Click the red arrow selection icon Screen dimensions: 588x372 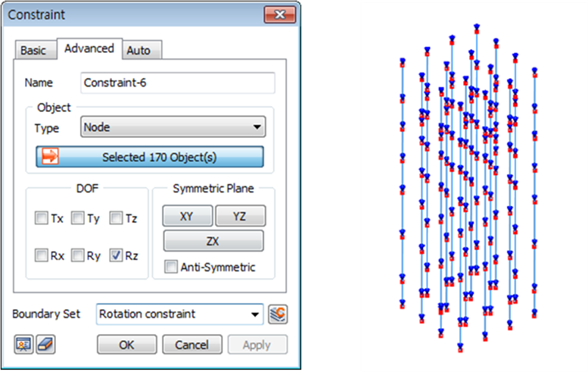click(x=50, y=156)
